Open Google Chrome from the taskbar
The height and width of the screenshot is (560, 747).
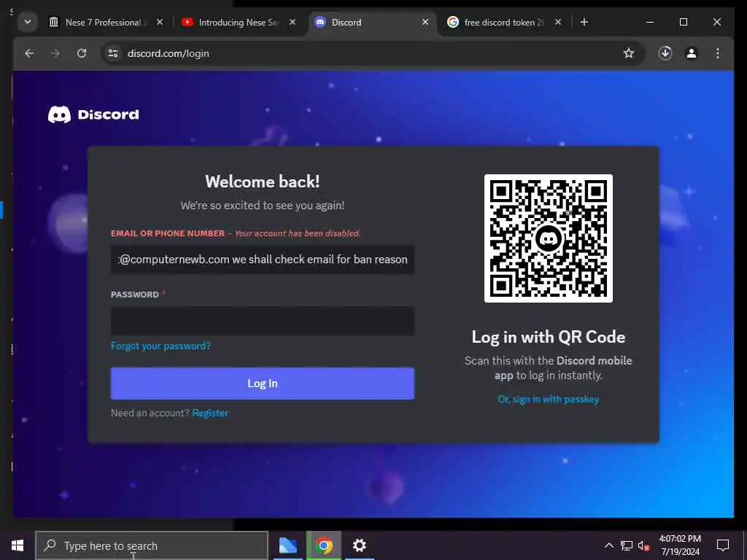pos(324,545)
